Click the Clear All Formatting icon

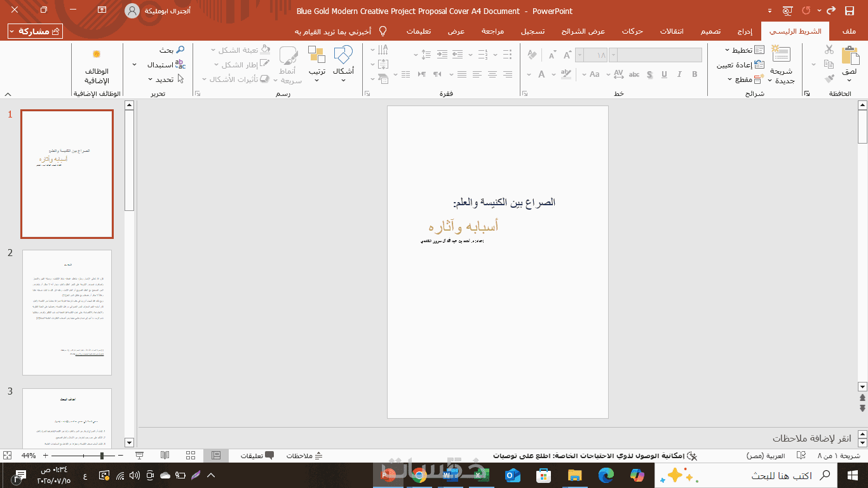pyautogui.click(x=532, y=55)
